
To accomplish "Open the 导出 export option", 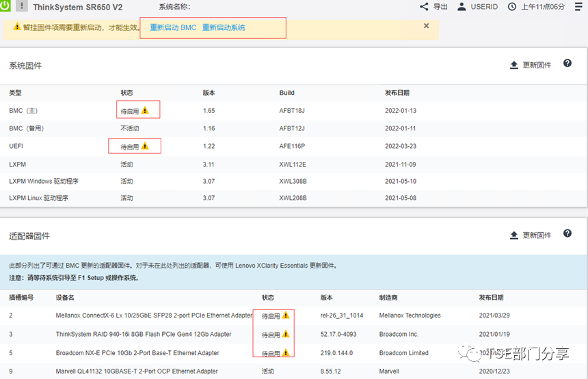I will coord(440,7).
